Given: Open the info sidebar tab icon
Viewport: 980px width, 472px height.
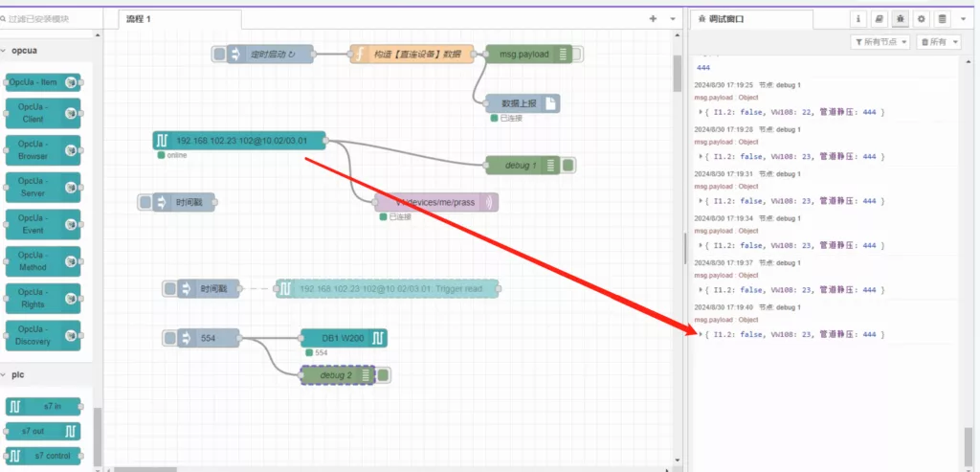Looking at the screenshot, I should 858,18.
